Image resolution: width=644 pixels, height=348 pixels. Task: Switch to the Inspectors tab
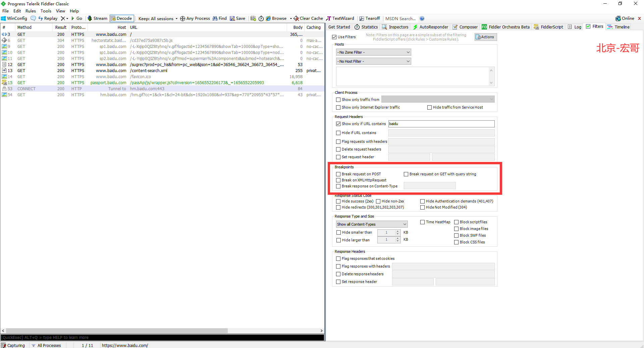(x=395, y=27)
